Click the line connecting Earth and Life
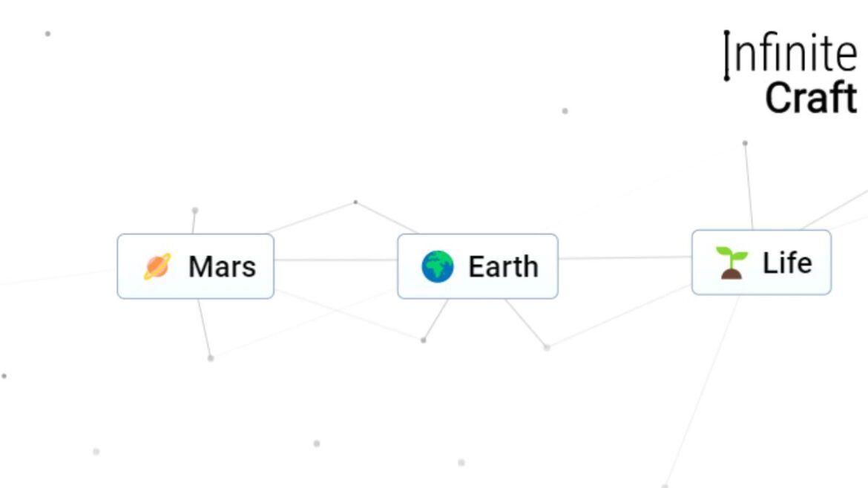Image resolution: width=868 pixels, height=488 pixels. tap(625, 258)
